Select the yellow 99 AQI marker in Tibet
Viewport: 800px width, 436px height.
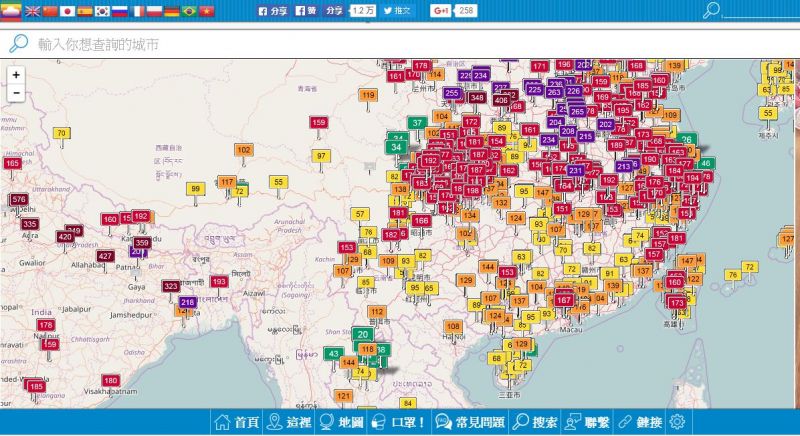point(195,189)
